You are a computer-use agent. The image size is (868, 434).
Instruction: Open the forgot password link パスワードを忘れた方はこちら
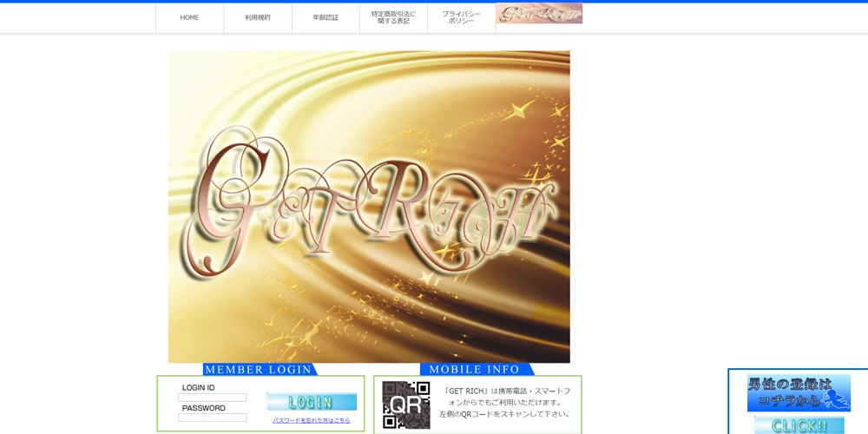(x=312, y=420)
